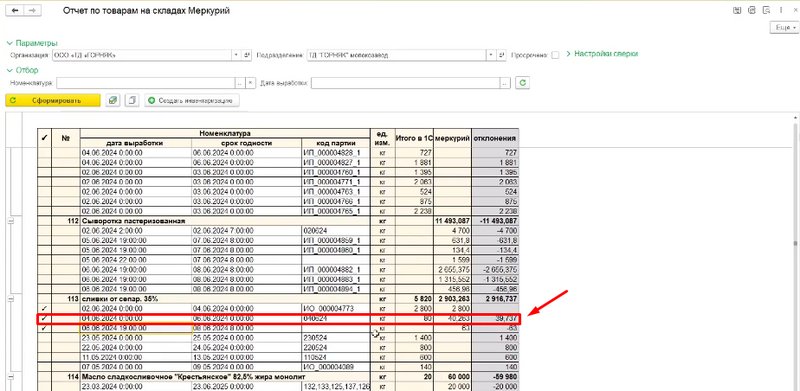The width and height of the screenshot is (800, 391).
Task: Clear the Номенклатура filter with the x button
Action: pyautogui.click(x=251, y=83)
